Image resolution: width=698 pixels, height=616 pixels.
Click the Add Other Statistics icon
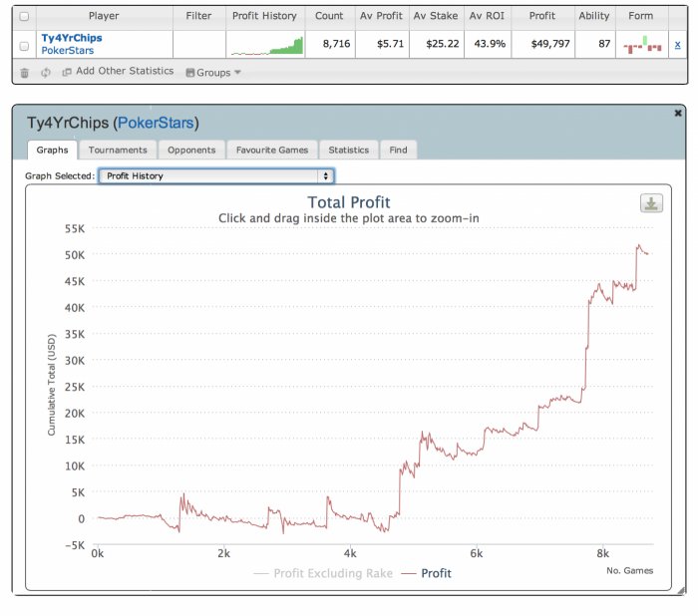click(x=67, y=72)
